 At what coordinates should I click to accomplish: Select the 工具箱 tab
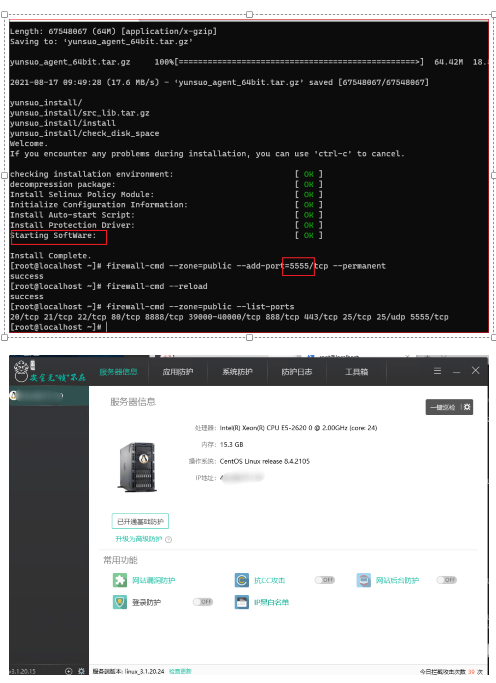pos(356,372)
